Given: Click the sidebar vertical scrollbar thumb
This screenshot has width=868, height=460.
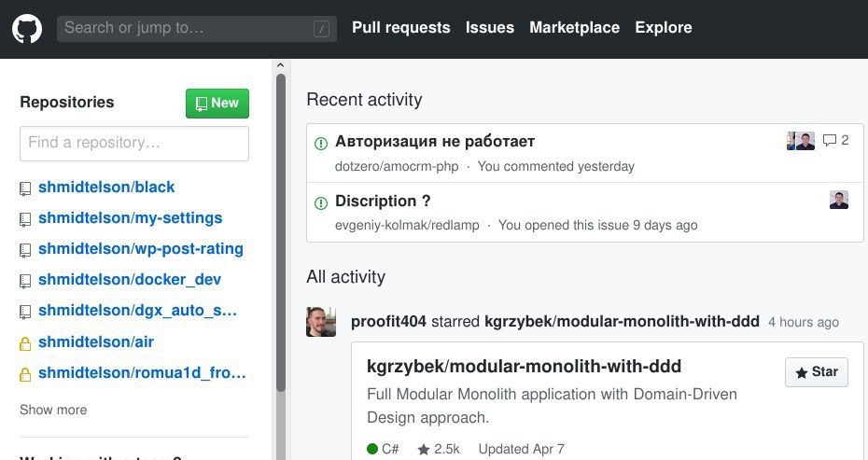Looking at the screenshot, I should pos(281,232).
